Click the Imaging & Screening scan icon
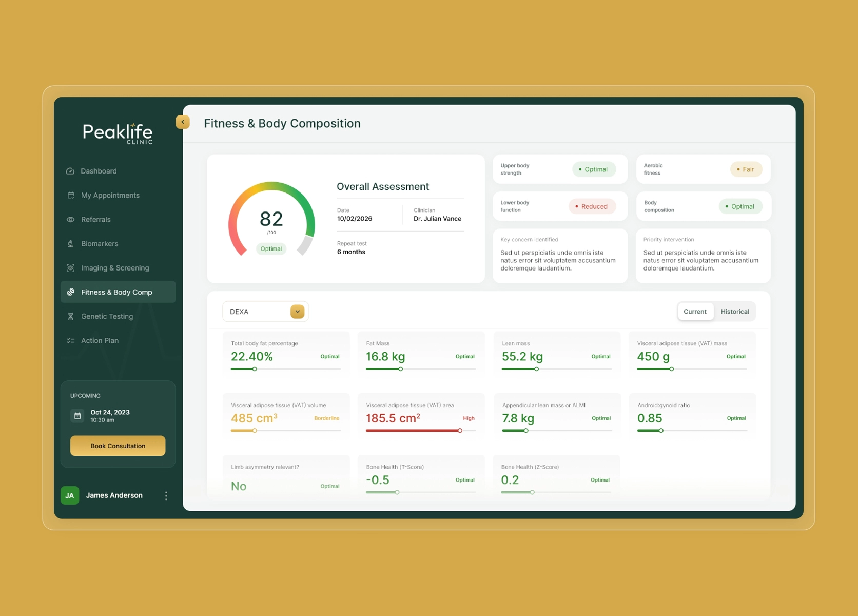 pos(71,268)
